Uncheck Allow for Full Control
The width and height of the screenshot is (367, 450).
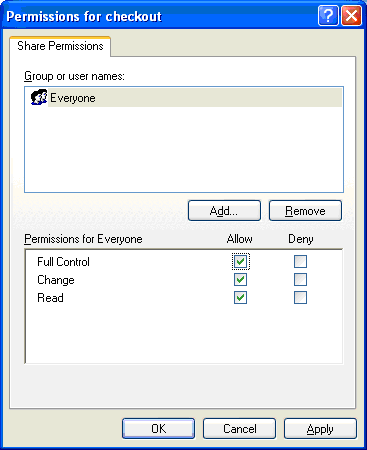click(240, 262)
